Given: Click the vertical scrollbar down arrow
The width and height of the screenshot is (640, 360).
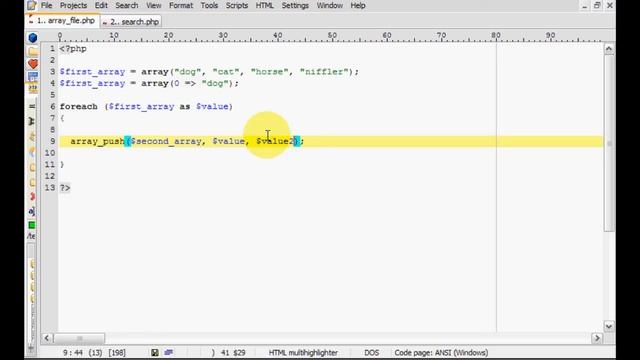Looking at the screenshot, I should coord(609,326).
